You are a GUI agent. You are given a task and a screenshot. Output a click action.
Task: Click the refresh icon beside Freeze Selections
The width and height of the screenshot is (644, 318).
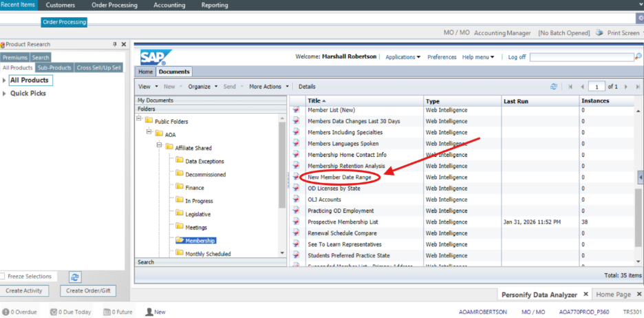point(76,277)
